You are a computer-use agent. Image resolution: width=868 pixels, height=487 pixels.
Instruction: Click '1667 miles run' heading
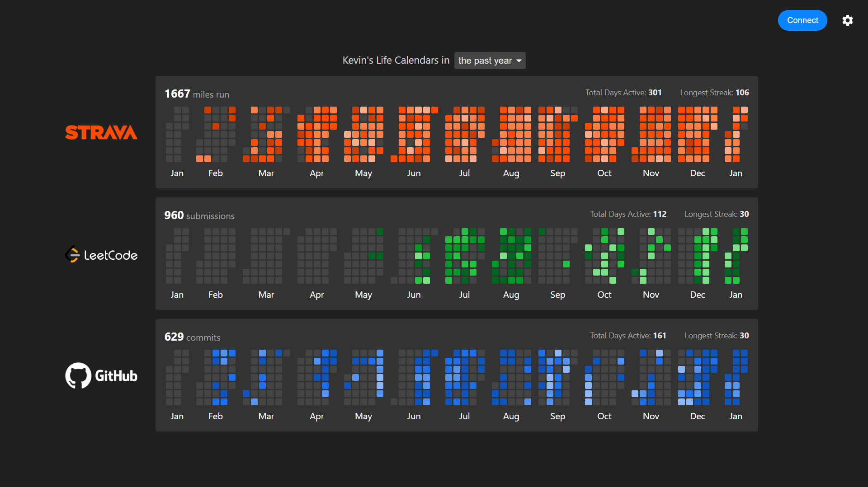point(197,94)
